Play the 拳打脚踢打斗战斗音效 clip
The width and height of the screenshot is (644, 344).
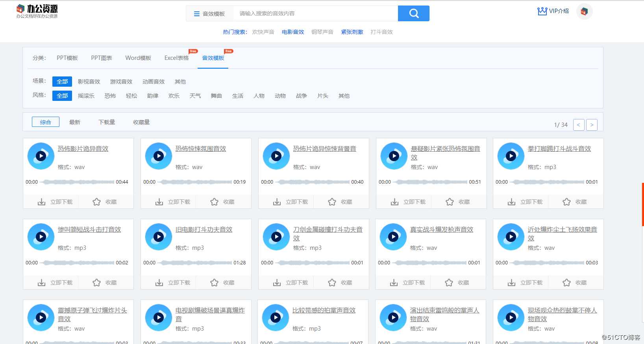(511, 156)
